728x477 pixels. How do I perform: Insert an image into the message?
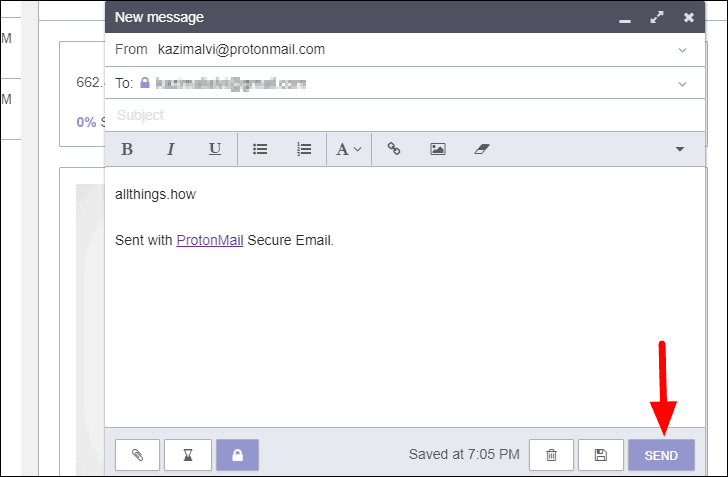click(438, 149)
